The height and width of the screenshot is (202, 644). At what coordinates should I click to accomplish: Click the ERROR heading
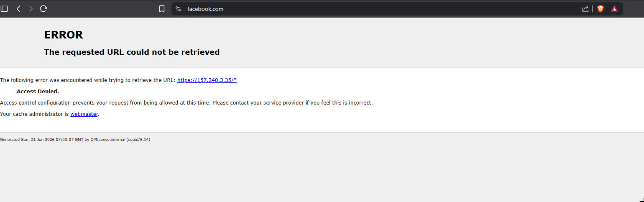pos(64,35)
